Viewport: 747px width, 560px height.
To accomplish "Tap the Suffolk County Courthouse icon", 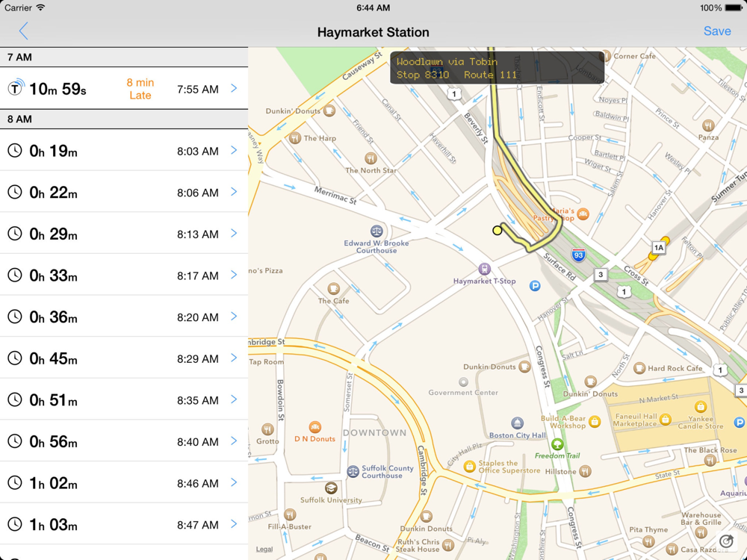I will pos(353,471).
